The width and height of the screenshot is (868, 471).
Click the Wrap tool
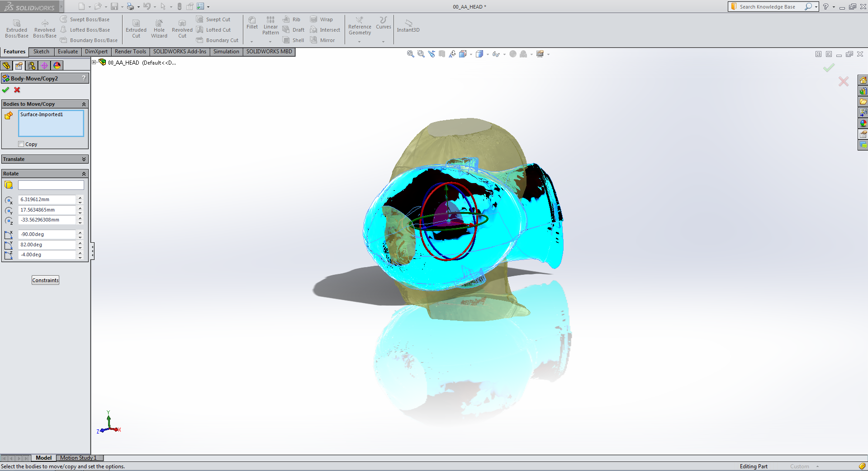[x=322, y=19]
